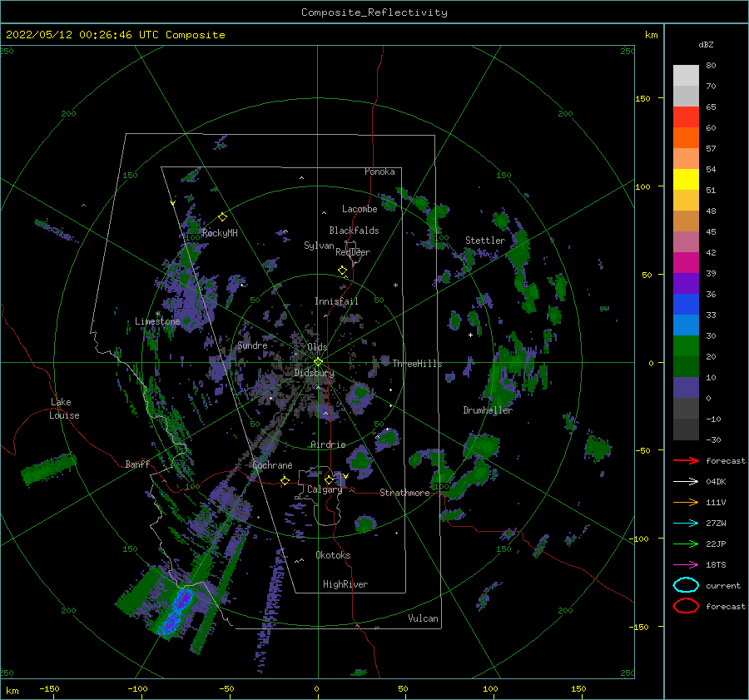Pick the red 65-60 dBZ swatch
The height and width of the screenshot is (700, 749).
[686, 117]
